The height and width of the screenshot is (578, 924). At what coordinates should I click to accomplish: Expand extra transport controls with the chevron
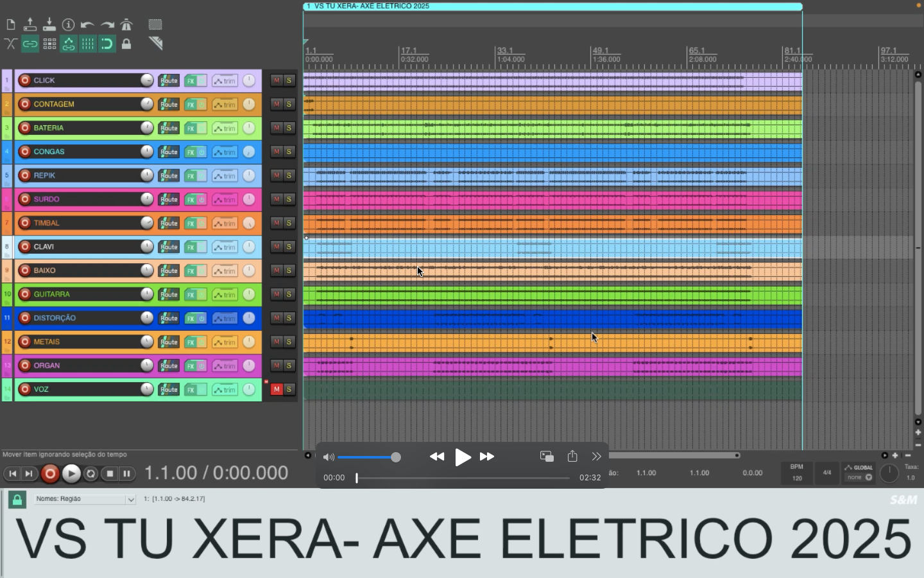pos(596,457)
